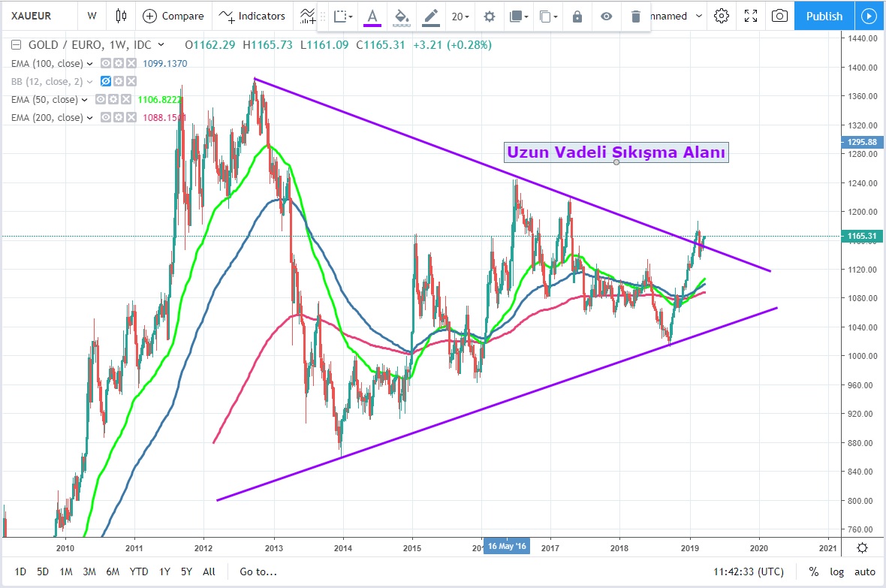Hide the selected drawing using toolbar eye
886x588 pixels.
606,17
